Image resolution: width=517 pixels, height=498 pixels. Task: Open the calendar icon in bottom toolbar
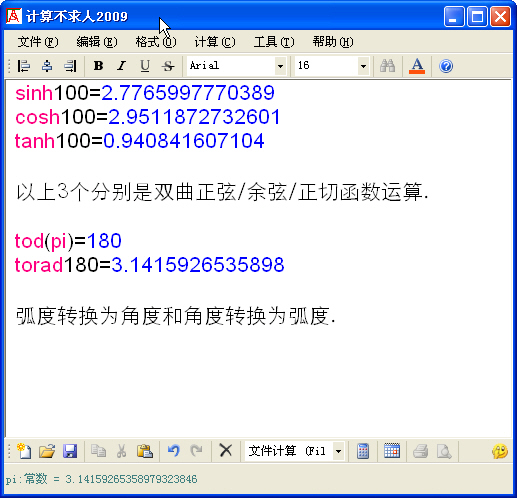(x=392, y=451)
